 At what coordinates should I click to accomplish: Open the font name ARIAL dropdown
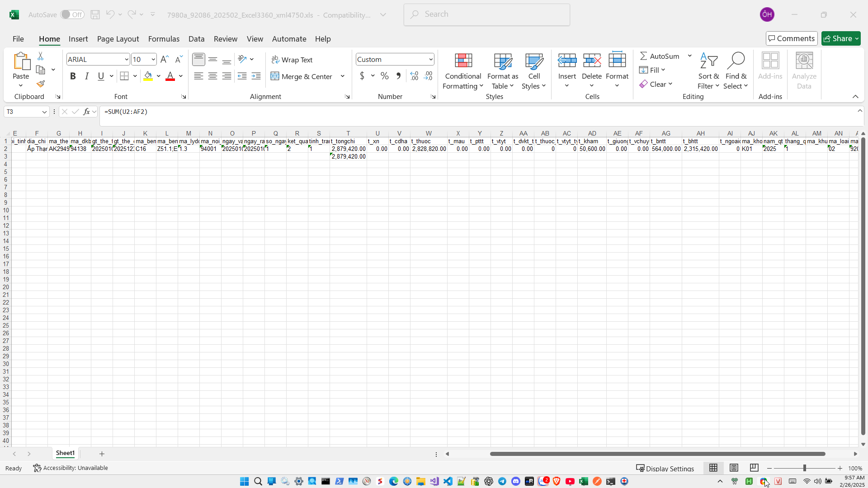coord(127,59)
